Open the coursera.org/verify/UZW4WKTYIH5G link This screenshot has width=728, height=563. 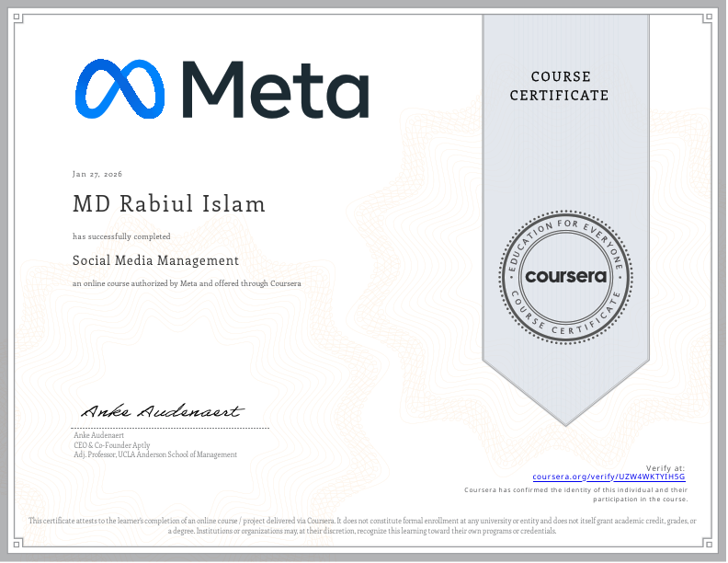pos(609,477)
